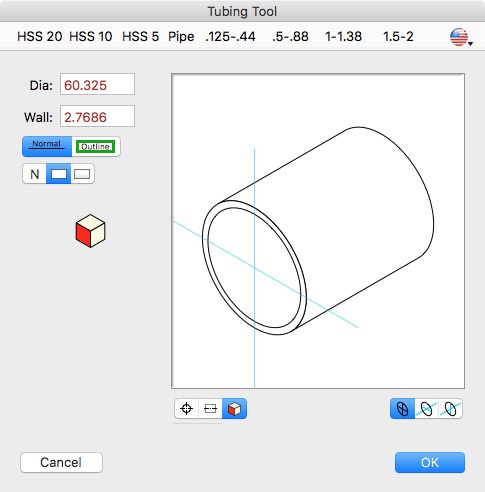Switch to Outline line style
This screenshot has width=485, height=492.
click(x=96, y=146)
